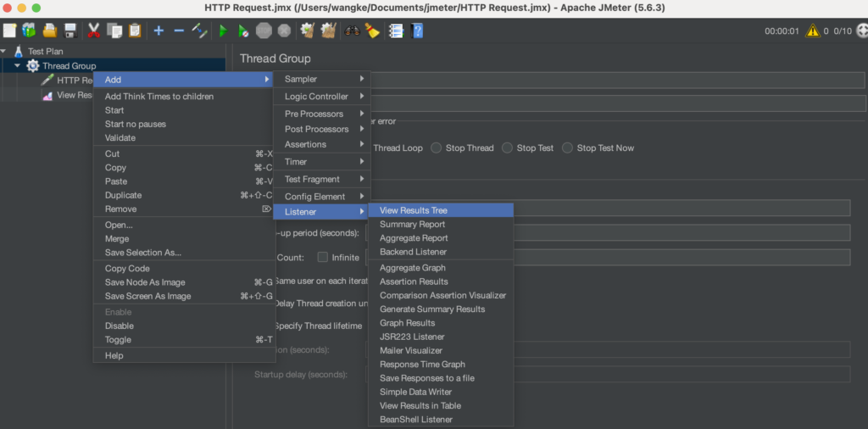This screenshot has width=868, height=429.
Task: Click the Cut scissors toolbar icon
Action: pos(93,31)
